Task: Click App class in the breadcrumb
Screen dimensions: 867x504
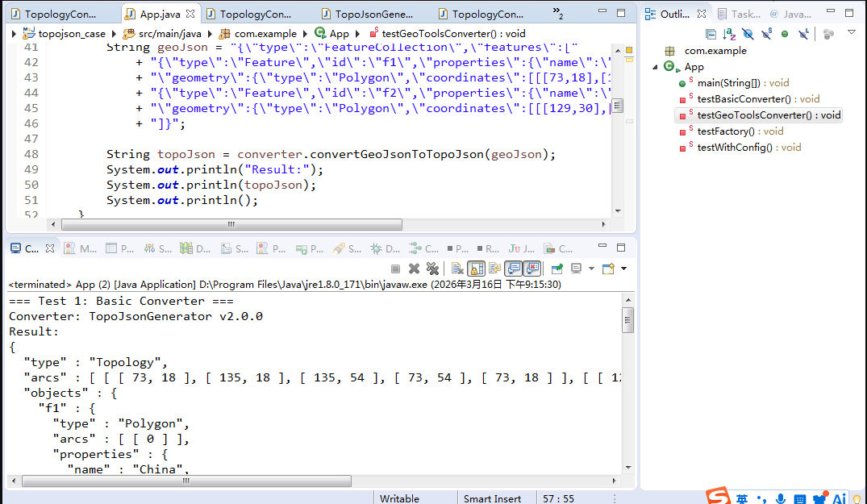Action: click(x=339, y=34)
